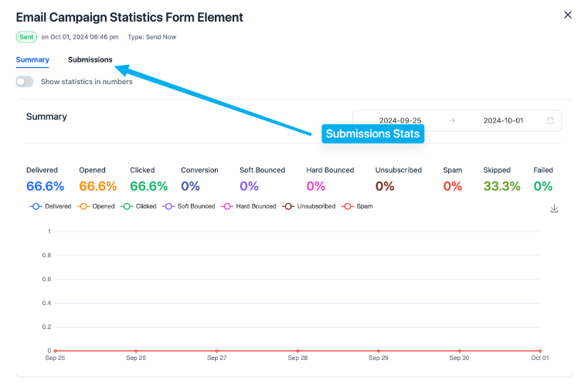
Task: Toggle the Spam legend series
Action: pos(358,206)
